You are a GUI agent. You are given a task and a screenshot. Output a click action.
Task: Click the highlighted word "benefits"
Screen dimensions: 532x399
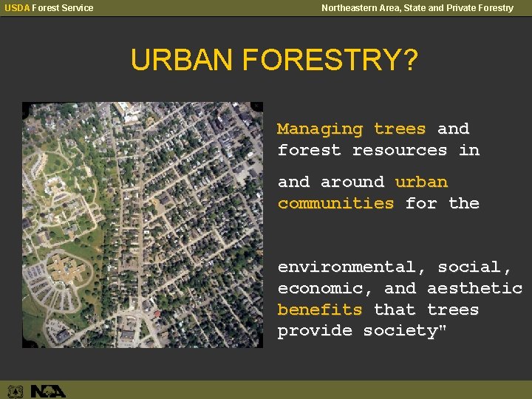point(320,310)
